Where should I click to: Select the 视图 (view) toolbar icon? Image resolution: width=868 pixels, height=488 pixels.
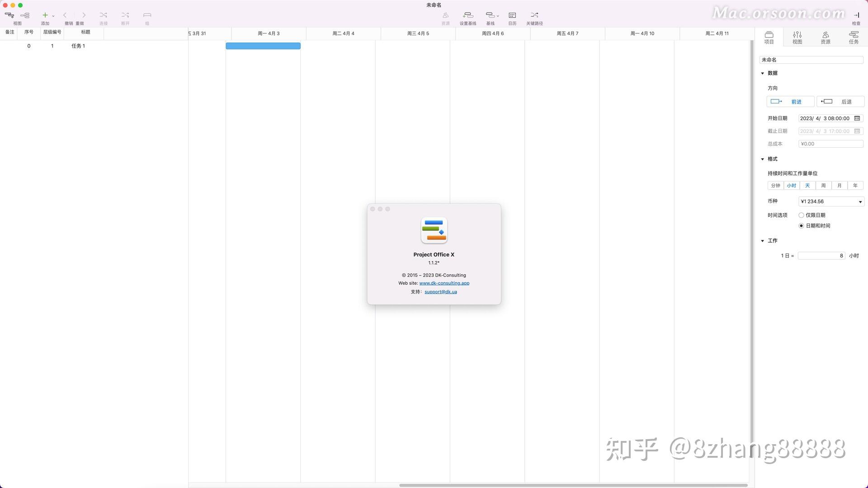[9, 15]
